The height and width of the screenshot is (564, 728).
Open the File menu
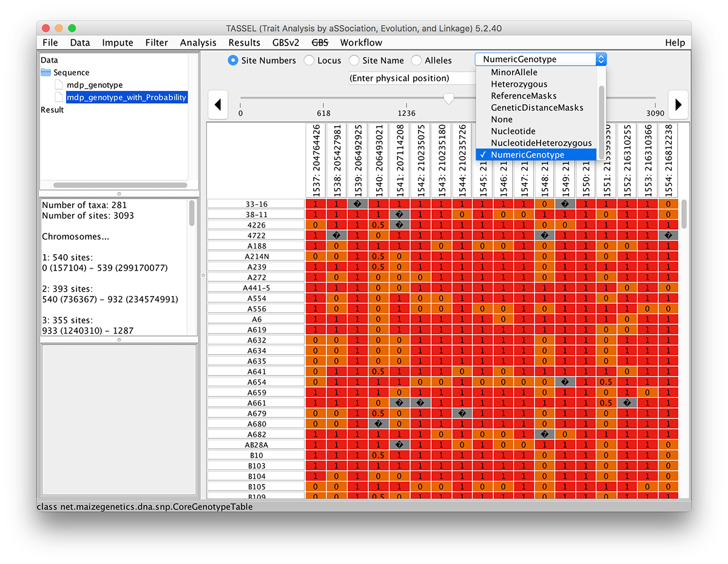click(x=50, y=42)
